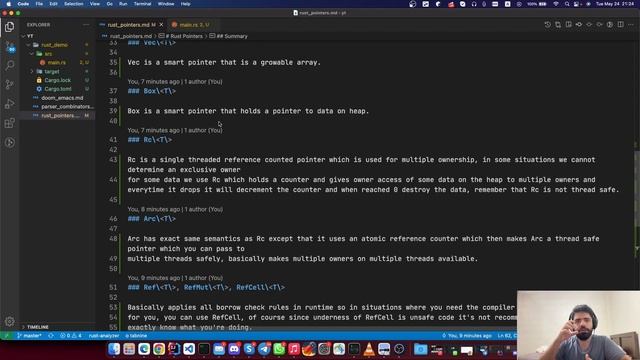Click the Apple menu icon

click(x=9, y=4)
